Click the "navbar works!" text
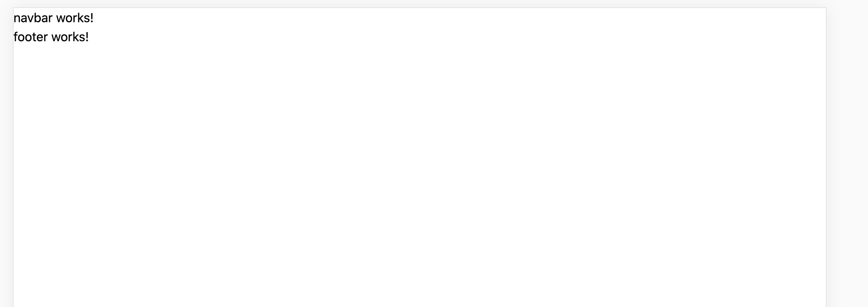The image size is (868, 307). pos(54,18)
